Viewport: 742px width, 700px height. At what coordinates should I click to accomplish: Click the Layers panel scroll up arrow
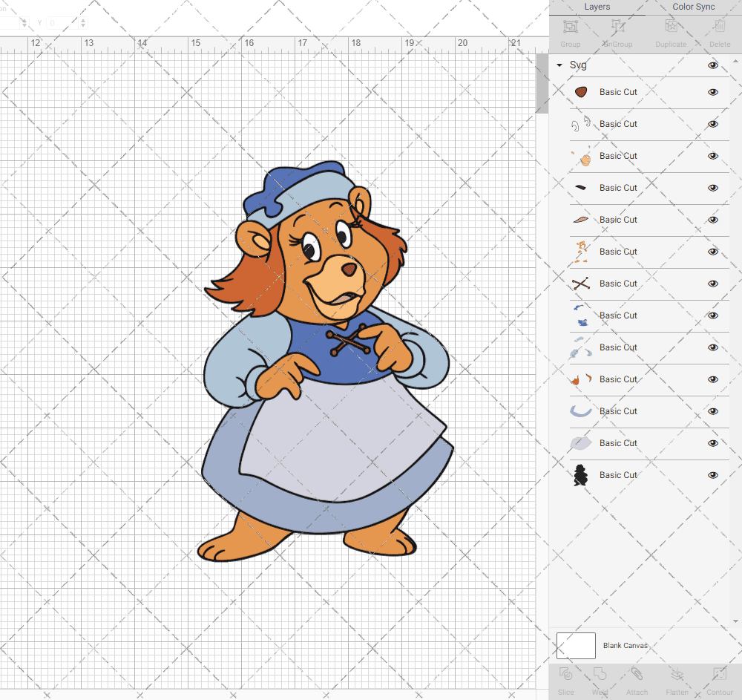point(735,62)
